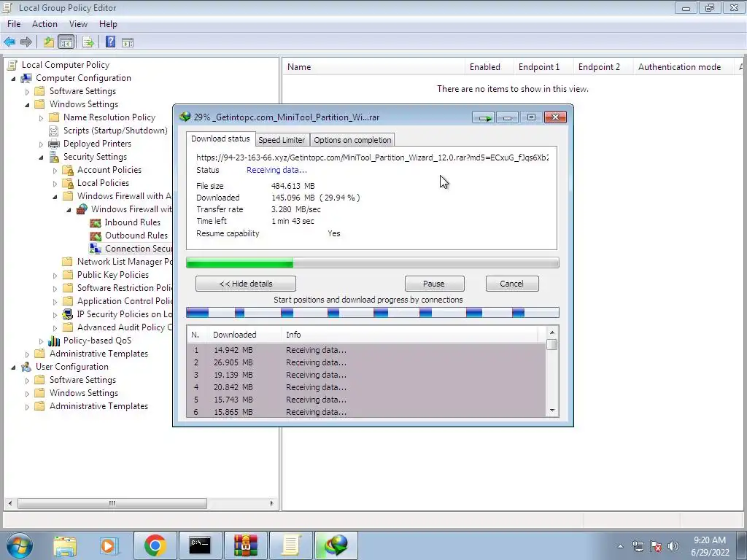Screen dimensions: 747x560
Task: Open Internet Download Manager taskbar icon
Action: (x=336, y=545)
